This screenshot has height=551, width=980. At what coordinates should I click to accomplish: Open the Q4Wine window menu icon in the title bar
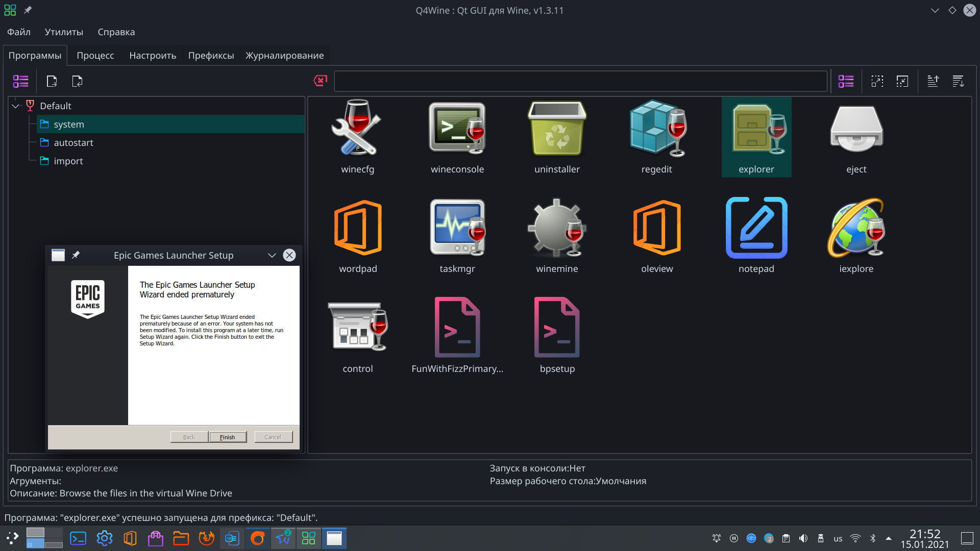pyautogui.click(x=10, y=10)
